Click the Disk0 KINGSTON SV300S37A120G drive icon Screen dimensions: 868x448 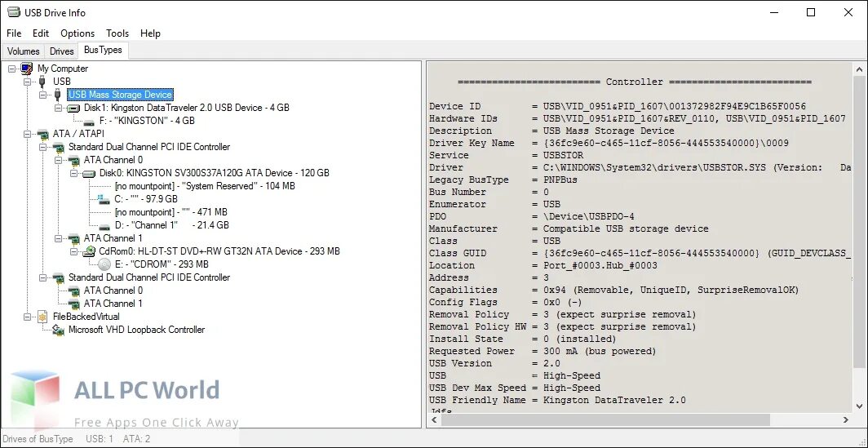(x=89, y=173)
